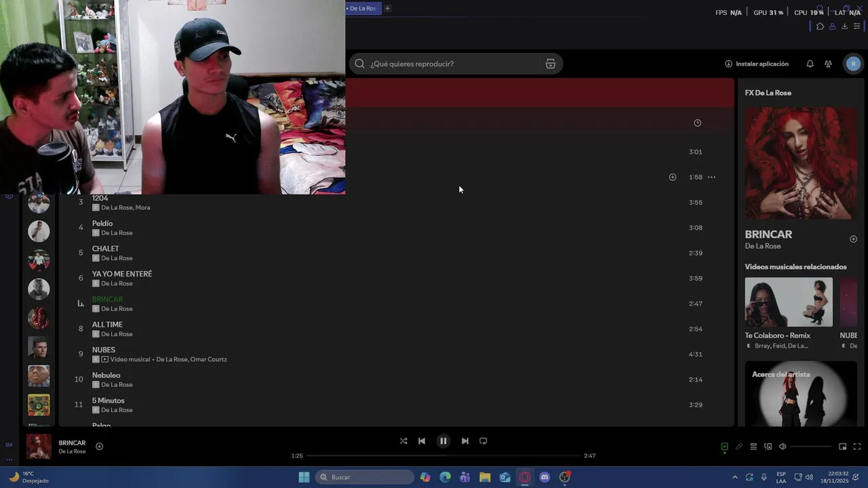Open Omar Courtz artist link
This screenshot has height=488, width=868.
[x=208, y=359]
